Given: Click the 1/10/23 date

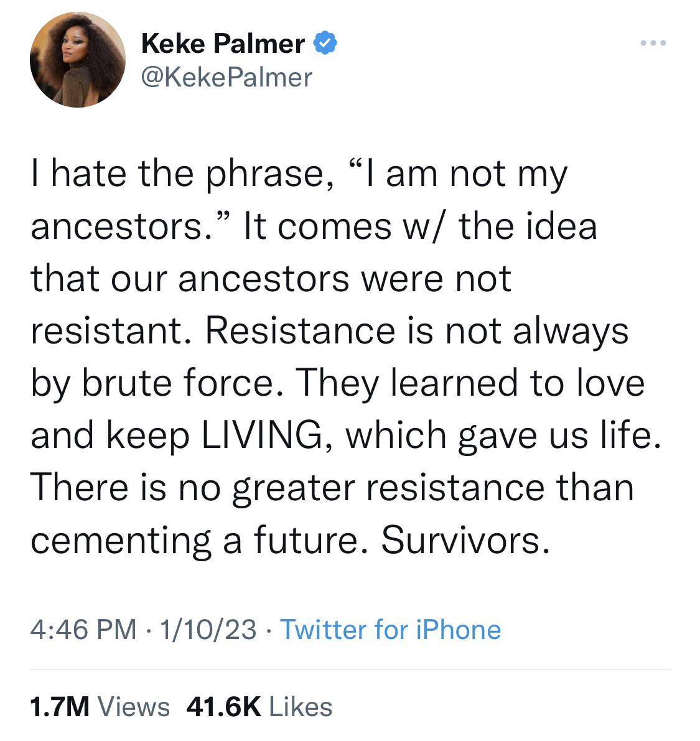Looking at the screenshot, I should [208, 630].
